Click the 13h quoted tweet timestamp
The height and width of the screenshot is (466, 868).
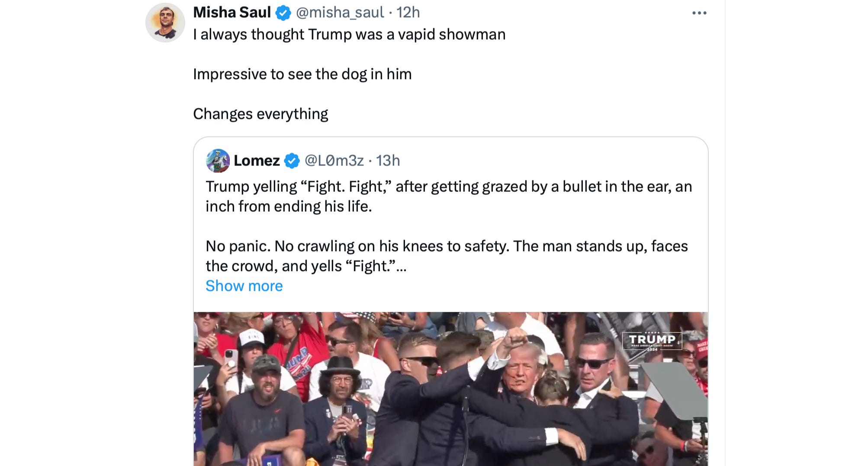point(388,161)
